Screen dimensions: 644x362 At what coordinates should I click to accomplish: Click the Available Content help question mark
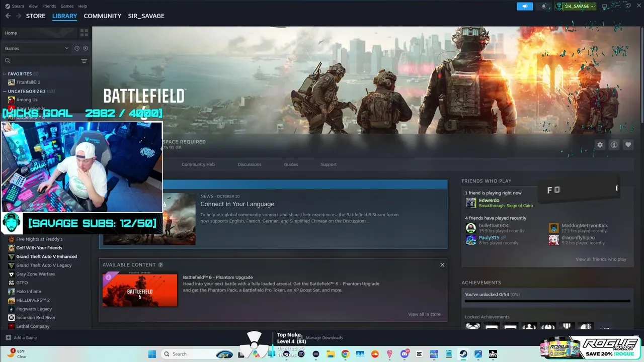[x=160, y=265]
